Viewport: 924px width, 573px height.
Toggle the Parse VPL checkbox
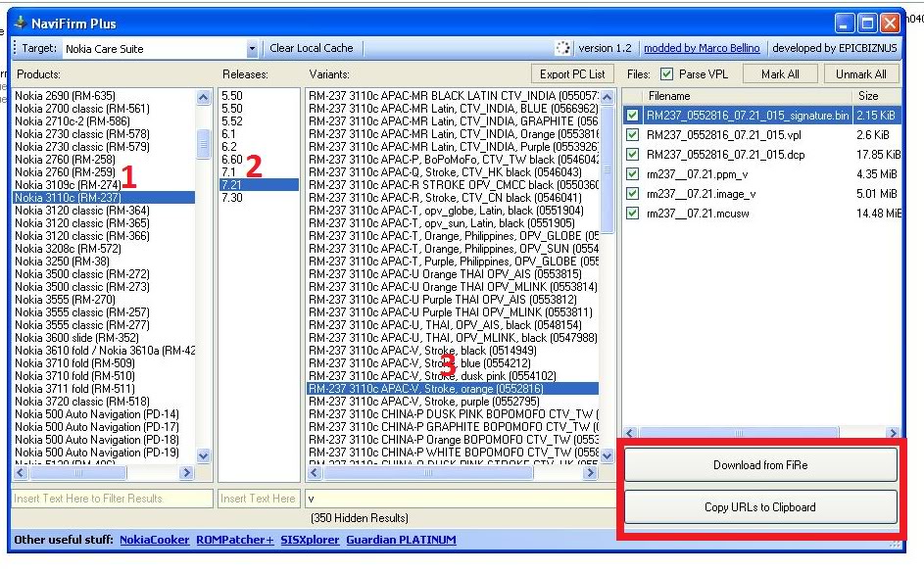(666, 74)
